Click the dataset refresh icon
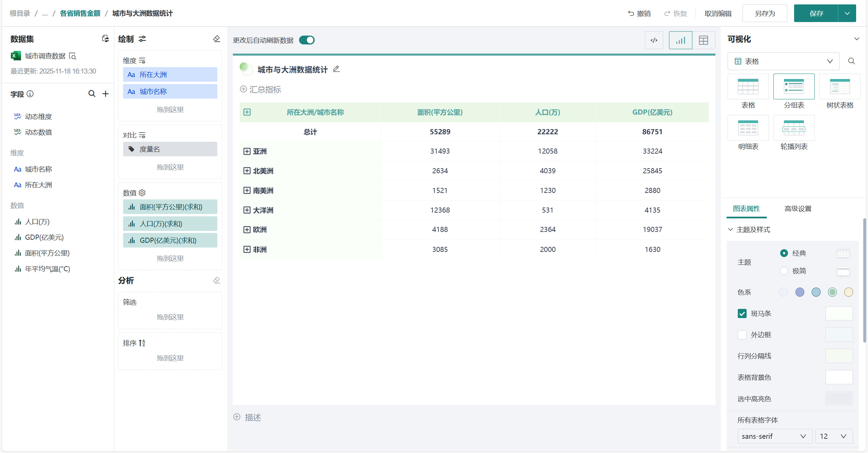Viewport: 868px width, 453px height. [105, 39]
